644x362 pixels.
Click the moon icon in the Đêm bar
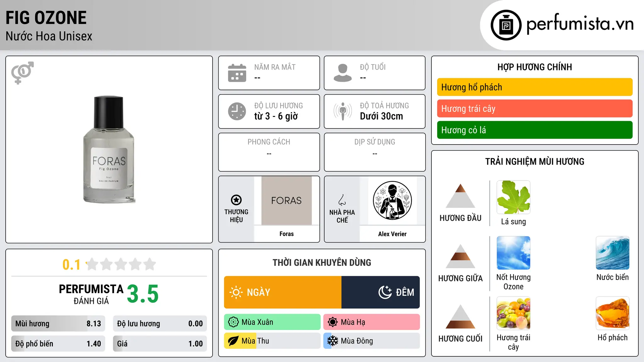coord(385,292)
